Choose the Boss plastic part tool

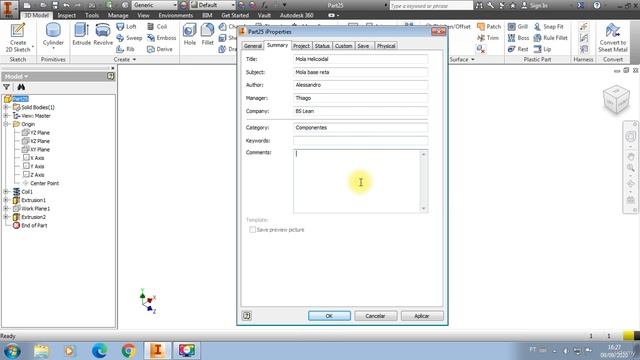pos(518,38)
